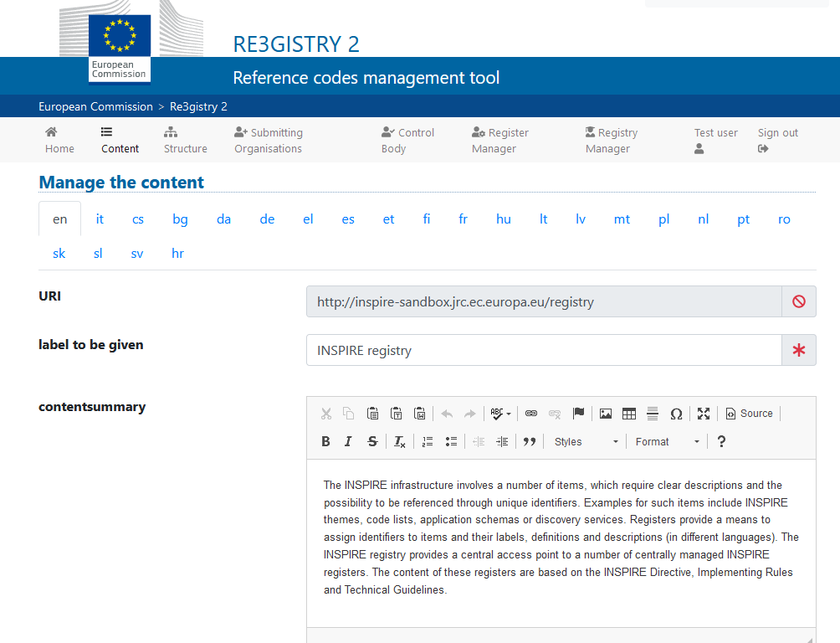Click the RE3GISTRY 2 title
The image size is (840, 643).
click(x=296, y=44)
